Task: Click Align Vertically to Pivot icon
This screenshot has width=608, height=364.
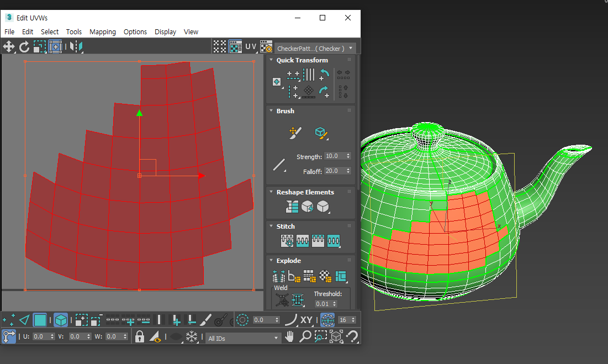Action: (x=293, y=92)
